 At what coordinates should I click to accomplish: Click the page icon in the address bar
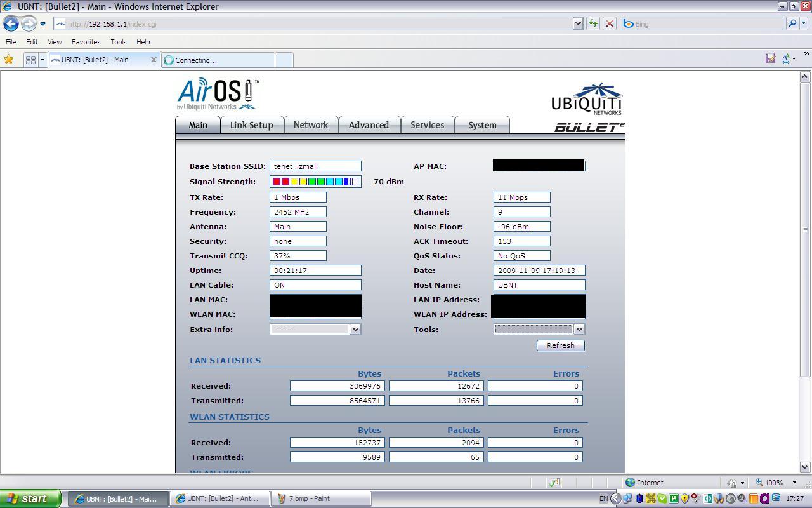point(60,24)
